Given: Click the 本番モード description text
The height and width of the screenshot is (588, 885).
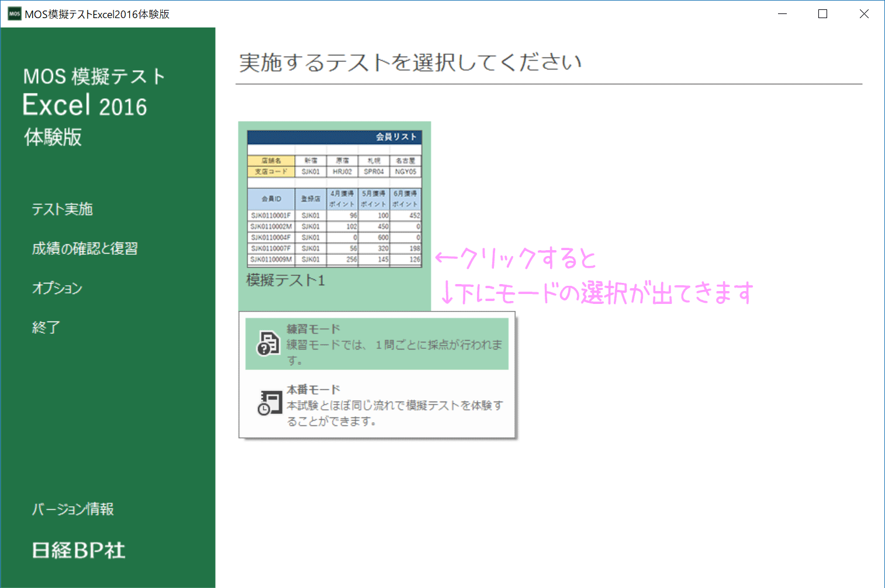Looking at the screenshot, I should [x=395, y=413].
